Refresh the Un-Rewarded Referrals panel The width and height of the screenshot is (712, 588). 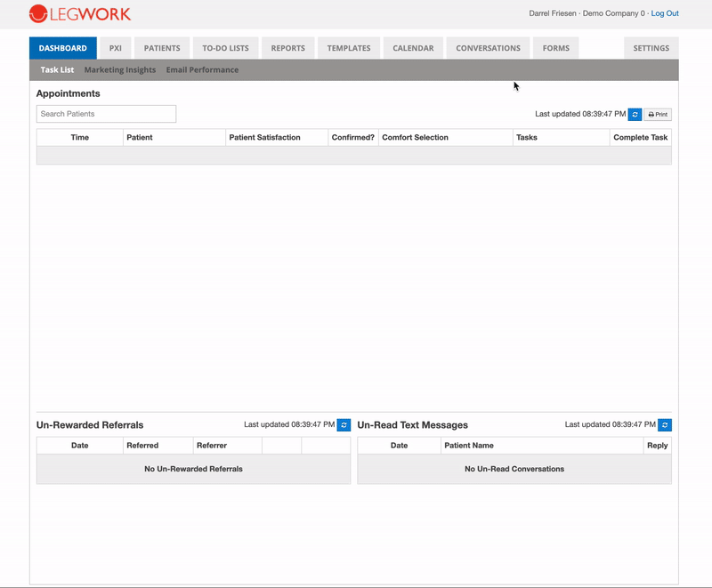tap(344, 425)
